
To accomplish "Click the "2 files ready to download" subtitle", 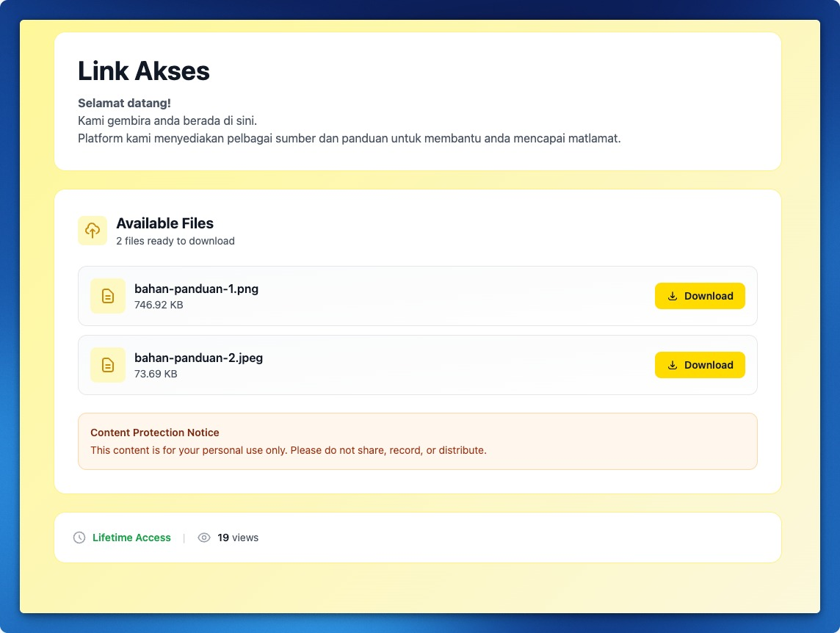I will pyautogui.click(x=175, y=241).
